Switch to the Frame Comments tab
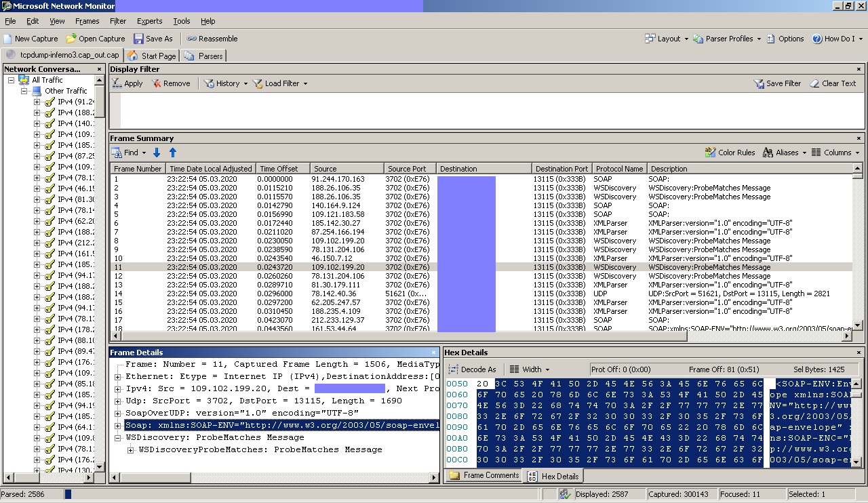Screen dimensions: 868x503 click(484, 476)
